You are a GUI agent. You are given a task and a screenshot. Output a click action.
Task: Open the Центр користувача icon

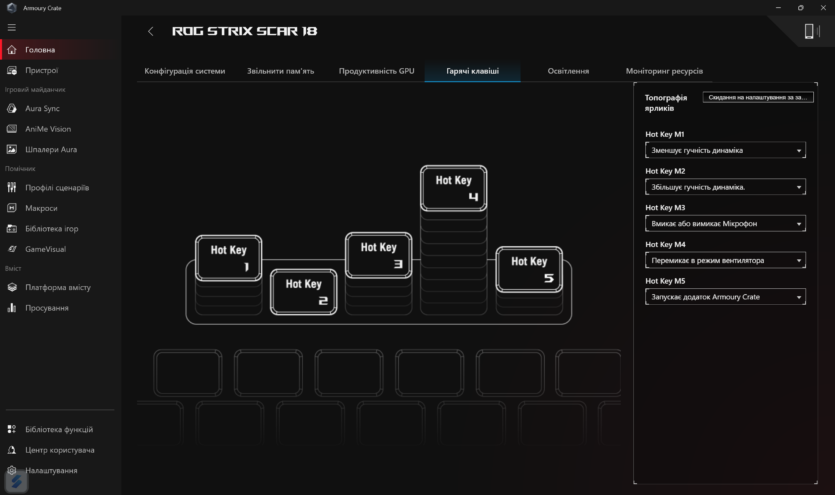12,450
